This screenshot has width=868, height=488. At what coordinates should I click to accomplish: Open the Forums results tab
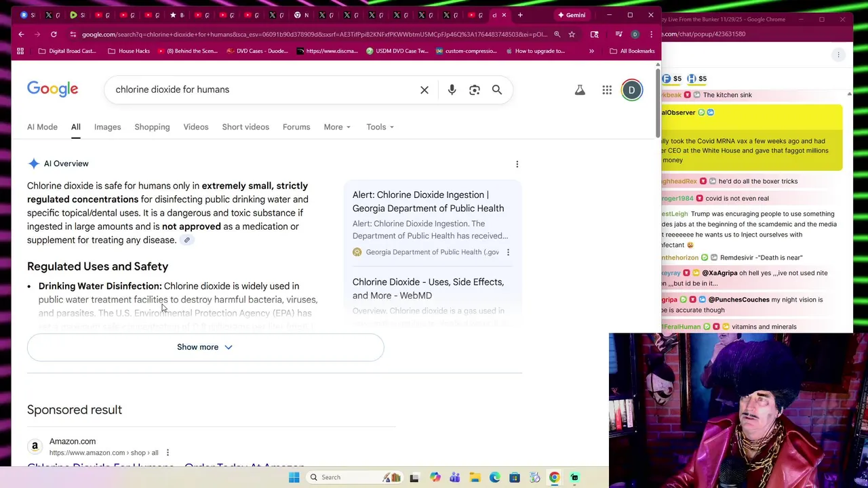(x=296, y=127)
